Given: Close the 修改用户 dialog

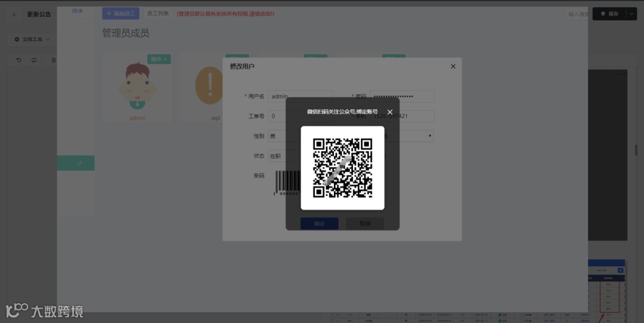Looking at the screenshot, I should [x=453, y=66].
